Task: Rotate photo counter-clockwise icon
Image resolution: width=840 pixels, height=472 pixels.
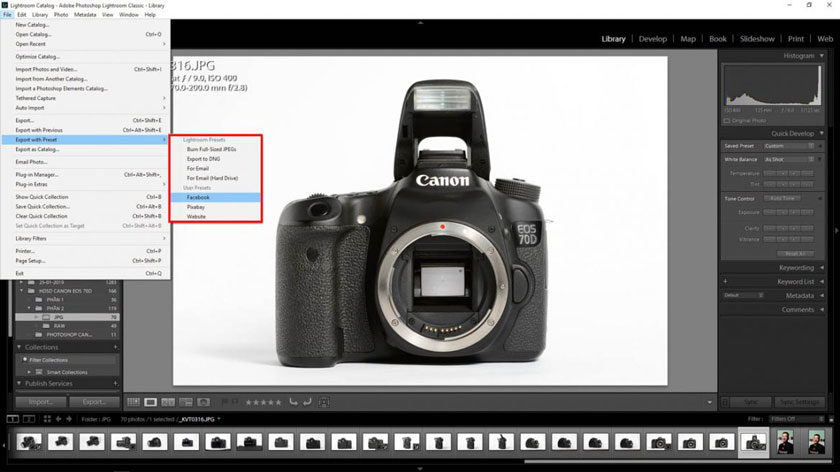Action: (x=293, y=402)
